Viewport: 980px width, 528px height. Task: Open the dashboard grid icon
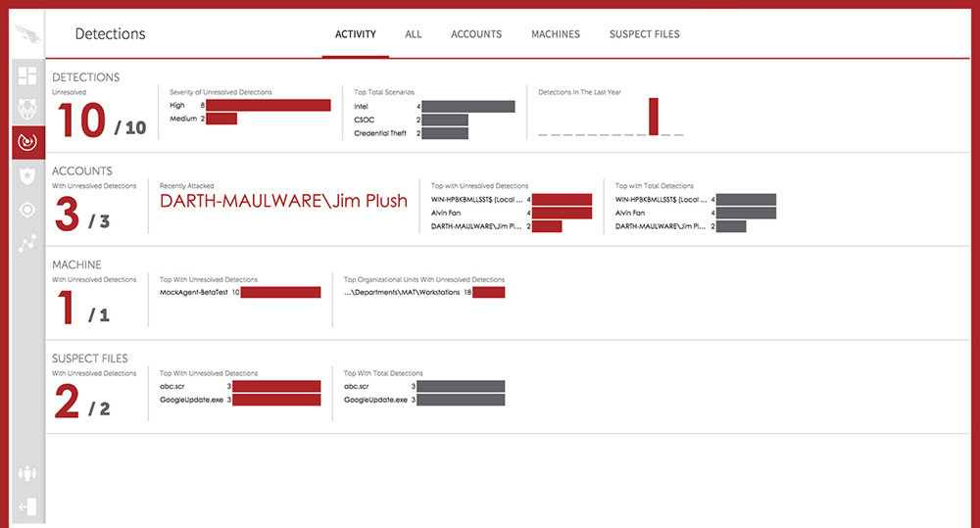click(x=27, y=75)
